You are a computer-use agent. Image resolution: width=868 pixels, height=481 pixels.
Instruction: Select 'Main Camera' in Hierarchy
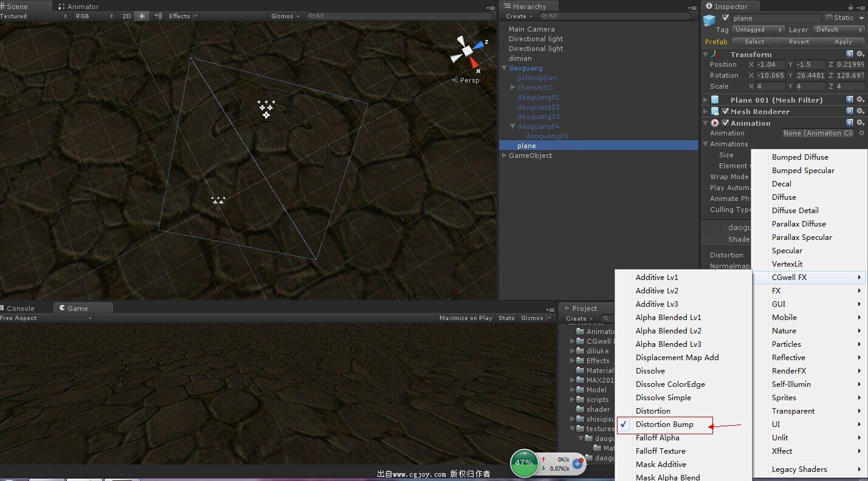pyautogui.click(x=531, y=29)
